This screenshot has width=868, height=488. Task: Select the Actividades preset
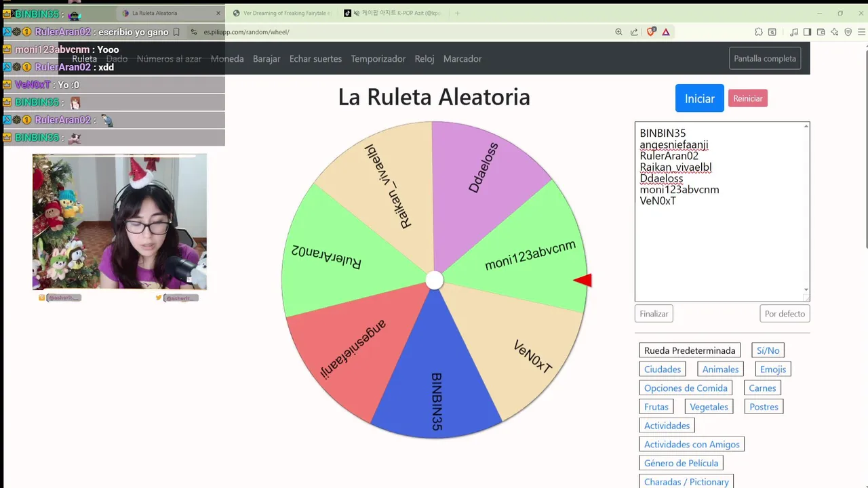pos(667,426)
